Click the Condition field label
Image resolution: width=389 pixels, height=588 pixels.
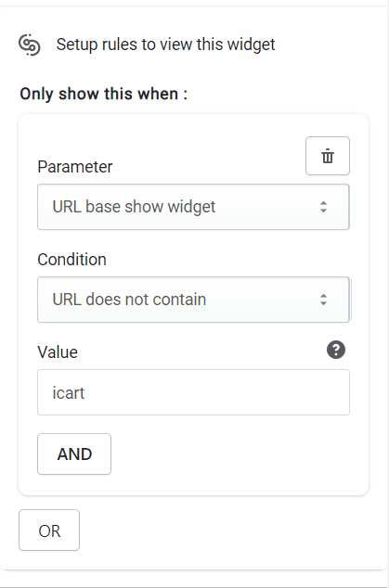71,260
